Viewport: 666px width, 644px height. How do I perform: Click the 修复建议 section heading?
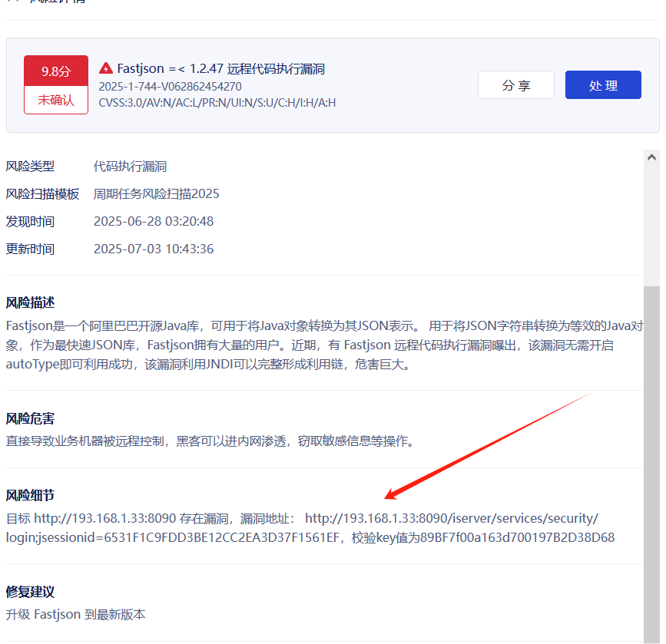coord(30,592)
